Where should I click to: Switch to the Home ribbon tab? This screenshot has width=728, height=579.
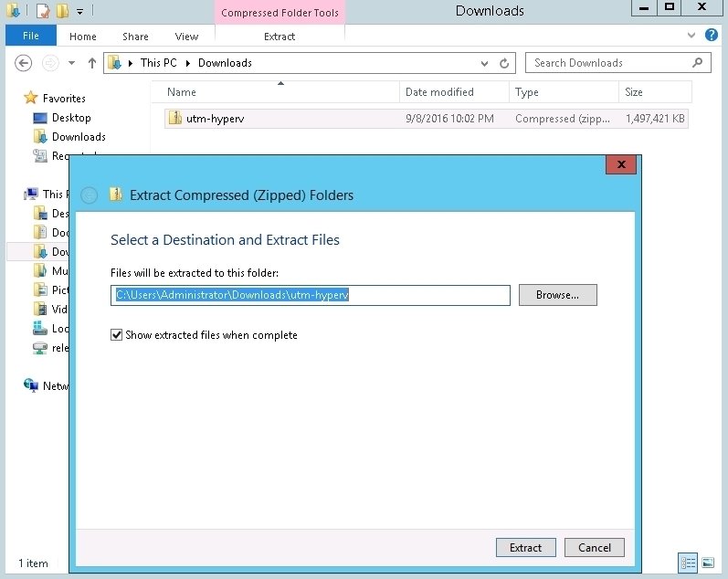coord(82,37)
